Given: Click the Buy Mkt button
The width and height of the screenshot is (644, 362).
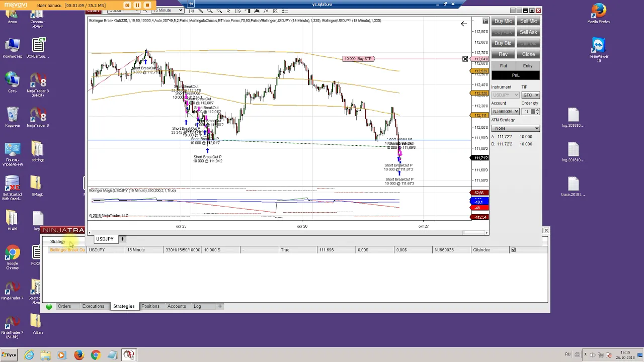Looking at the screenshot, I should (x=503, y=21).
